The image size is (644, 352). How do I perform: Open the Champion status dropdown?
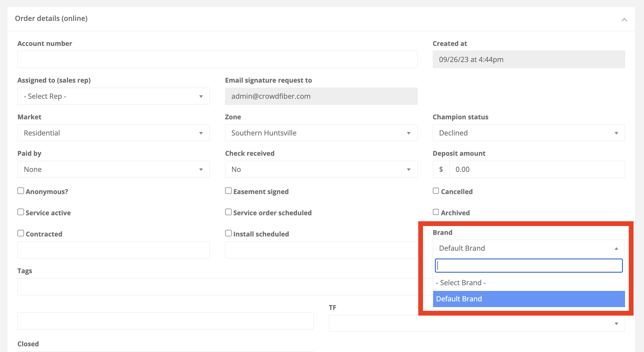coord(528,133)
